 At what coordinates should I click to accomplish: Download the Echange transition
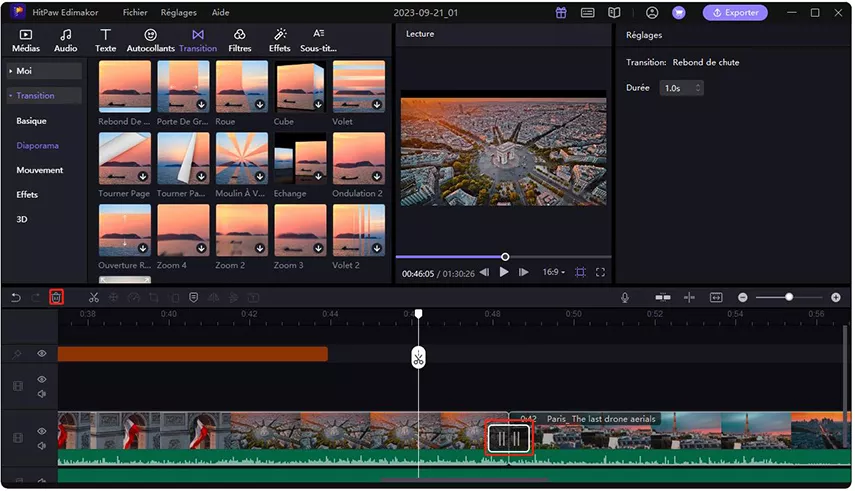pyautogui.click(x=318, y=176)
